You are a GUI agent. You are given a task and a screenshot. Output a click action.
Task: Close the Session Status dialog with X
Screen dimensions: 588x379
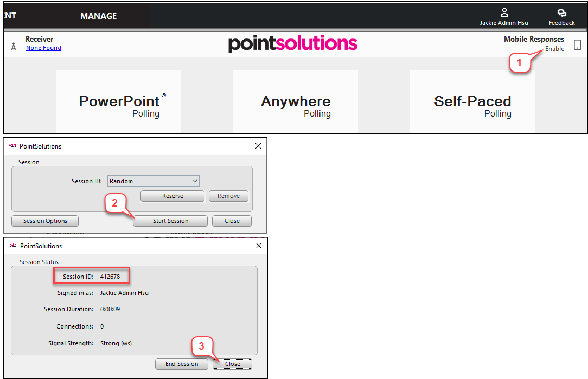coord(258,246)
